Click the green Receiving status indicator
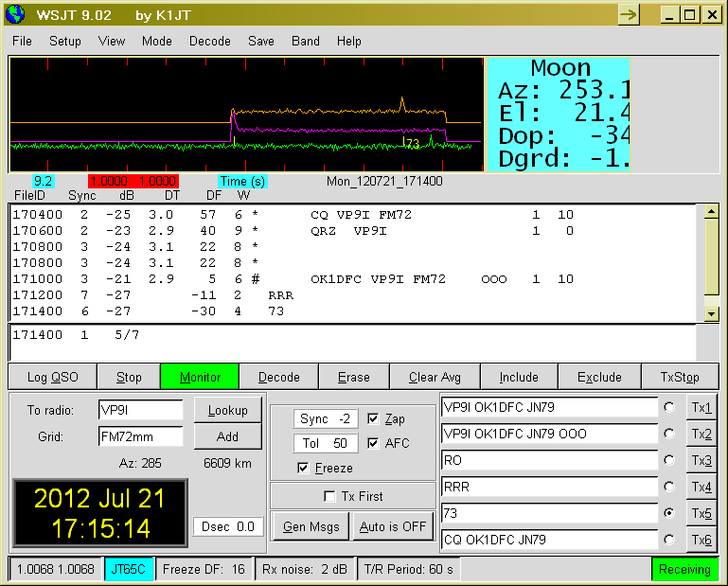The width and height of the screenshot is (728, 586). click(684, 569)
